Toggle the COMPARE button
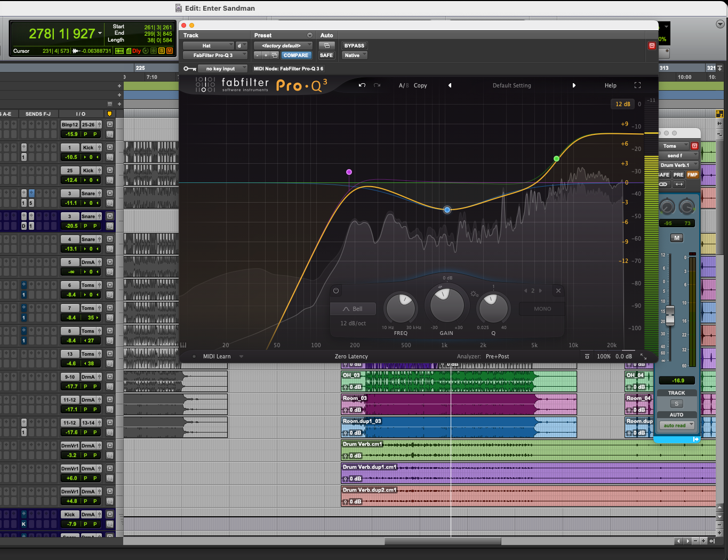Screen dimensions: 728x560 [296, 55]
